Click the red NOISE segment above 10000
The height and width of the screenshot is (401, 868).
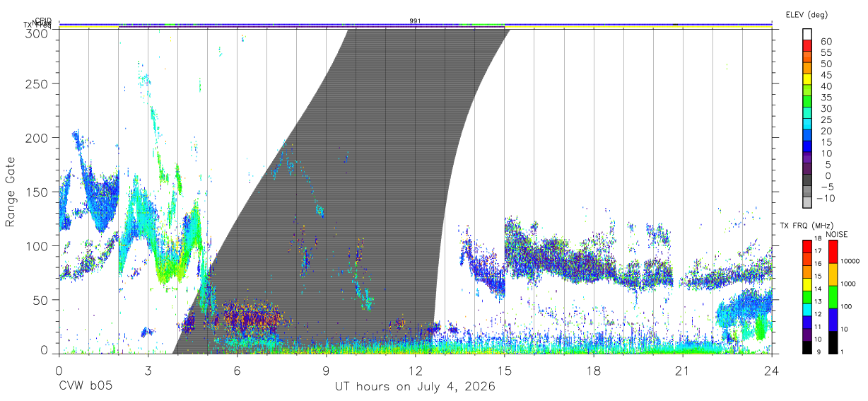click(x=833, y=251)
